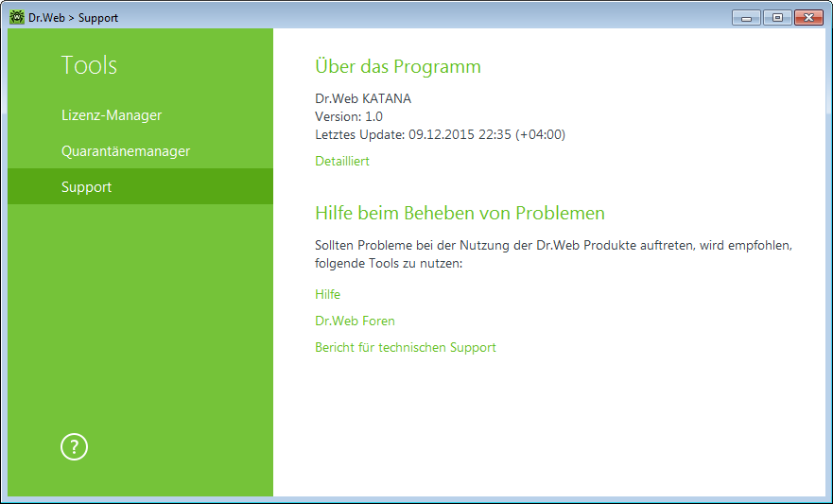Open the Detailliert link

point(342,161)
